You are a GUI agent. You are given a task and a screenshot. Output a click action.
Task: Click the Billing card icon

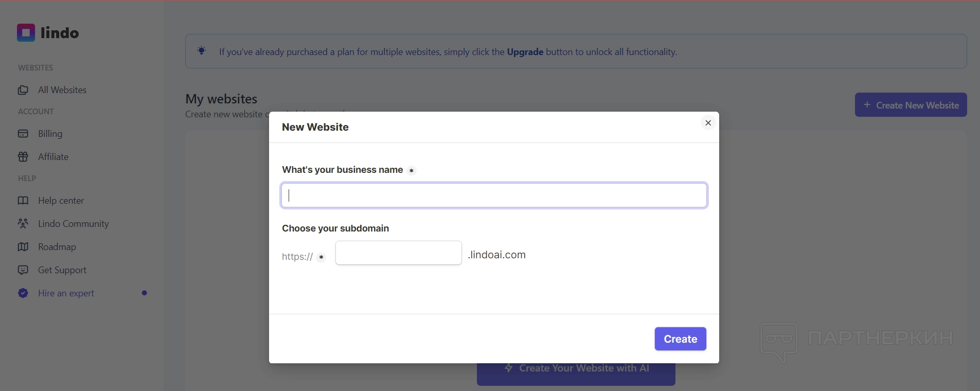[23, 134]
